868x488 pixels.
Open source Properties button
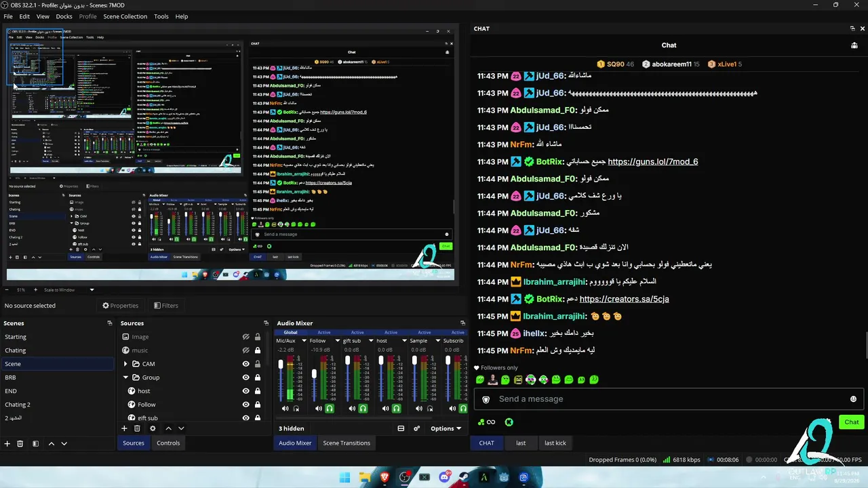(x=121, y=306)
